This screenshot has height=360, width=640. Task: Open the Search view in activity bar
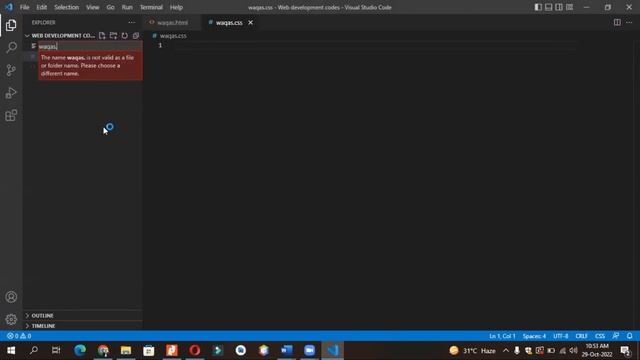[x=11, y=47]
